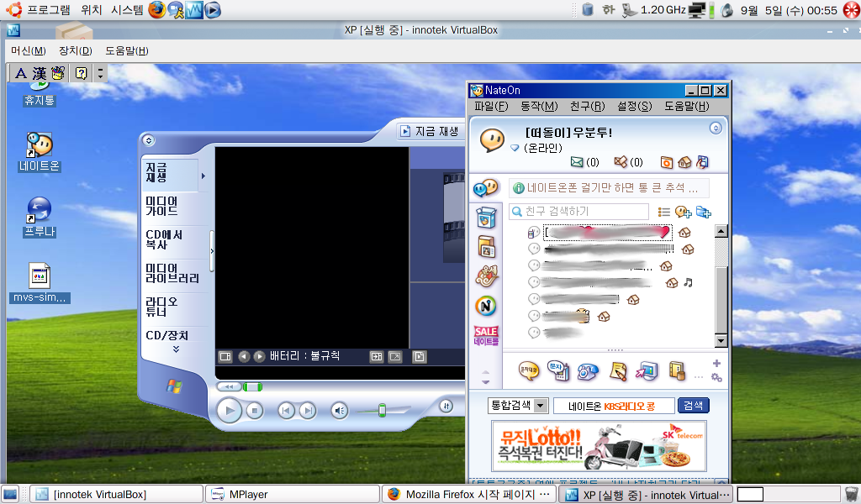Open the NateOn SALE 네이트몰 shortcut
The height and width of the screenshot is (504, 861).
click(x=486, y=336)
